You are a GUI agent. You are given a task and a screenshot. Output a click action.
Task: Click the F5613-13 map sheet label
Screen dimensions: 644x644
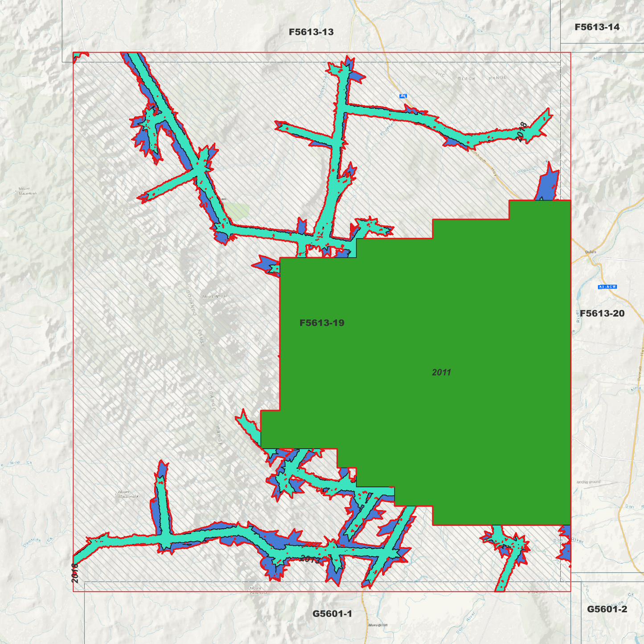click(x=311, y=32)
